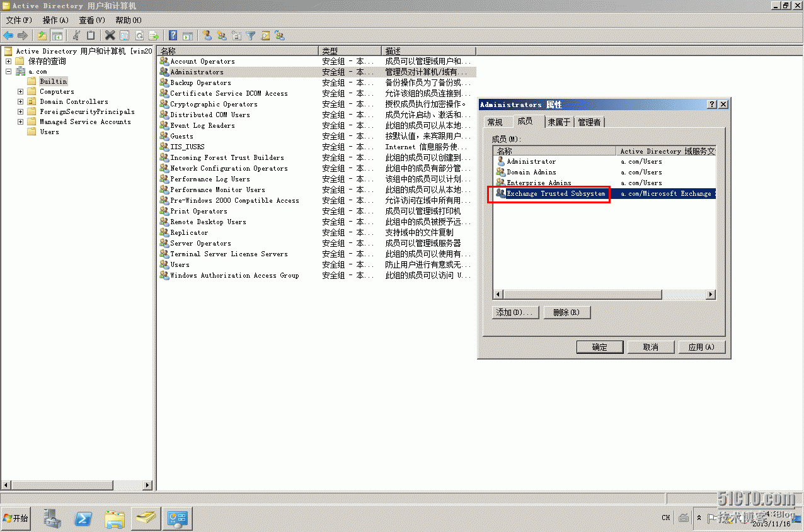Open Windows Explorer from taskbar
The image size is (804, 532).
coord(115,518)
